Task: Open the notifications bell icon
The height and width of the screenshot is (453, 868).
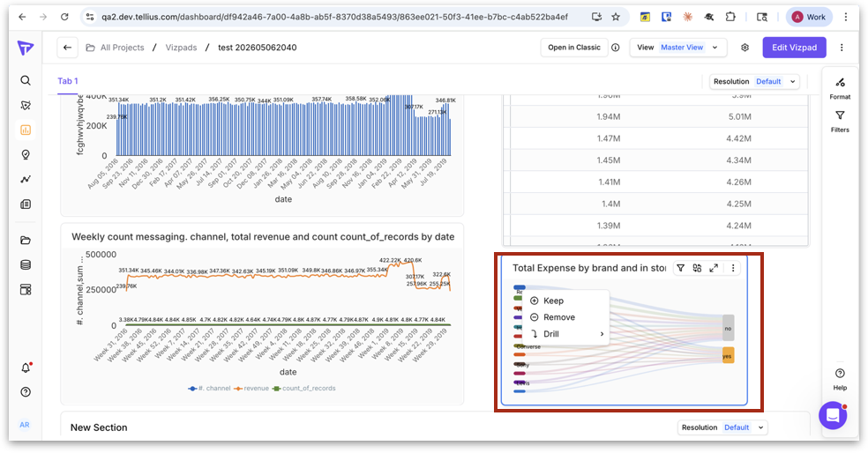Action: (x=26, y=368)
